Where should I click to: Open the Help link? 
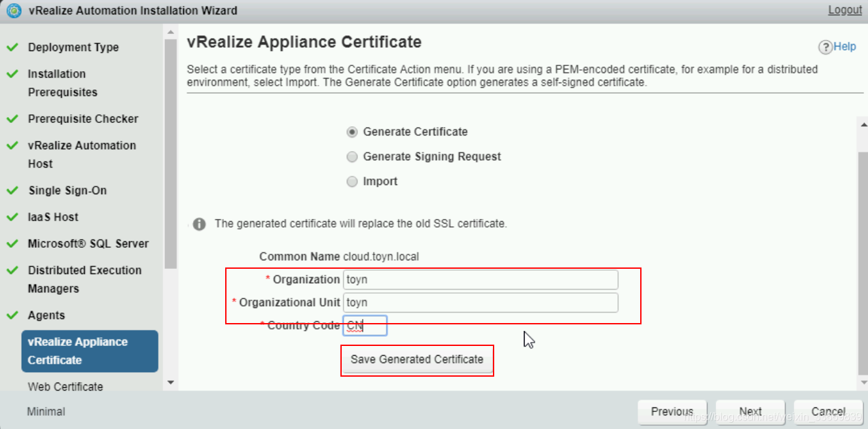[844, 46]
